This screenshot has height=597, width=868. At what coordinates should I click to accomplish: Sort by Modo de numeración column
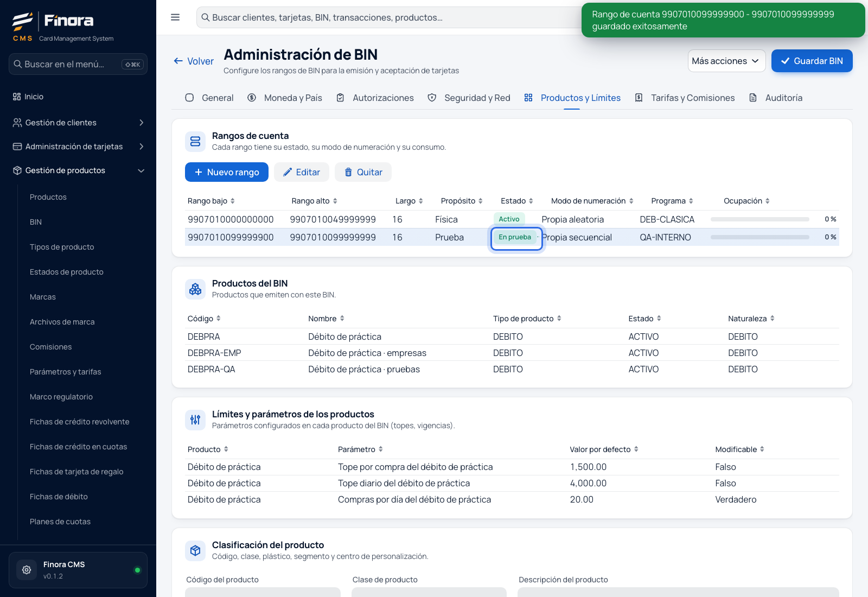tap(631, 201)
